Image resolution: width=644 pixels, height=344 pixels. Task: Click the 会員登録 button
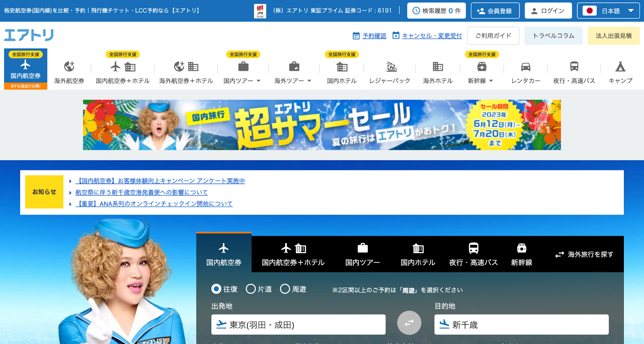495,11
